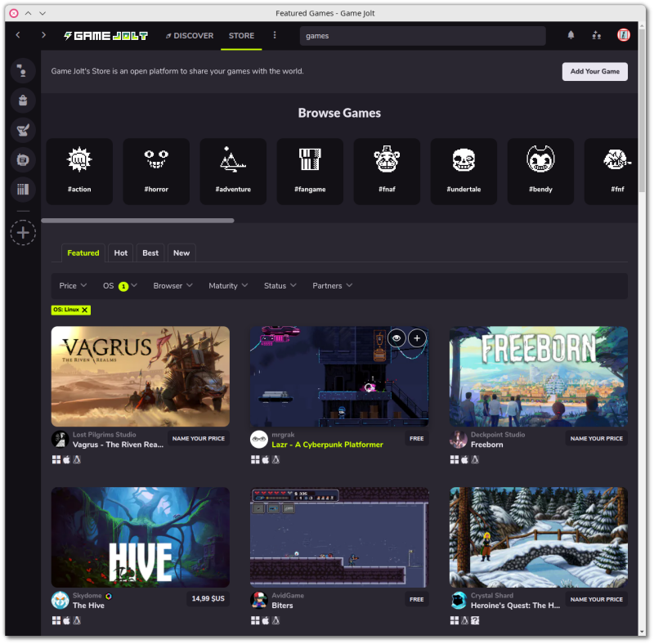Switch to the Featured tab

[83, 253]
